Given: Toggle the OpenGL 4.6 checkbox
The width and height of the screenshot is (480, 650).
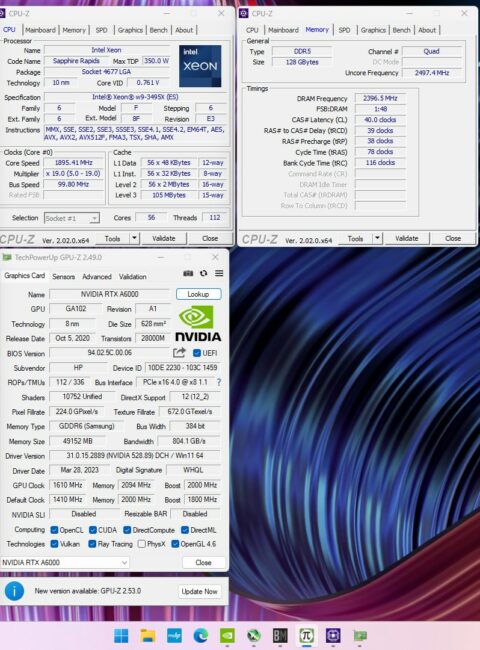Looking at the screenshot, I should (x=175, y=543).
